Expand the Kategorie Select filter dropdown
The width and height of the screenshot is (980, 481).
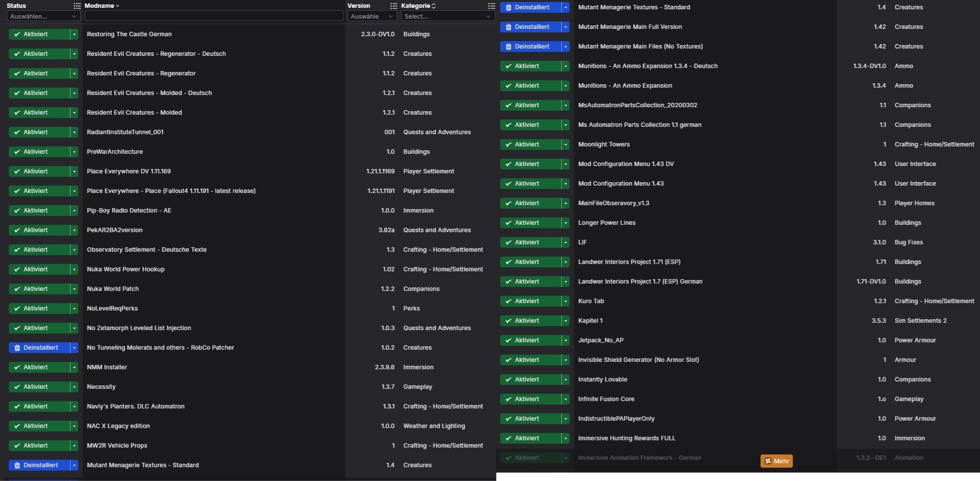click(x=447, y=17)
